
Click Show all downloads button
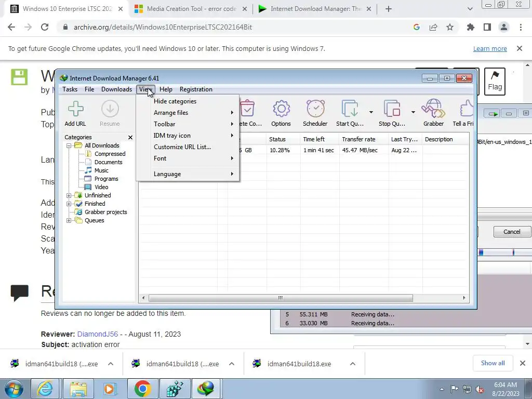pos(493,363)
